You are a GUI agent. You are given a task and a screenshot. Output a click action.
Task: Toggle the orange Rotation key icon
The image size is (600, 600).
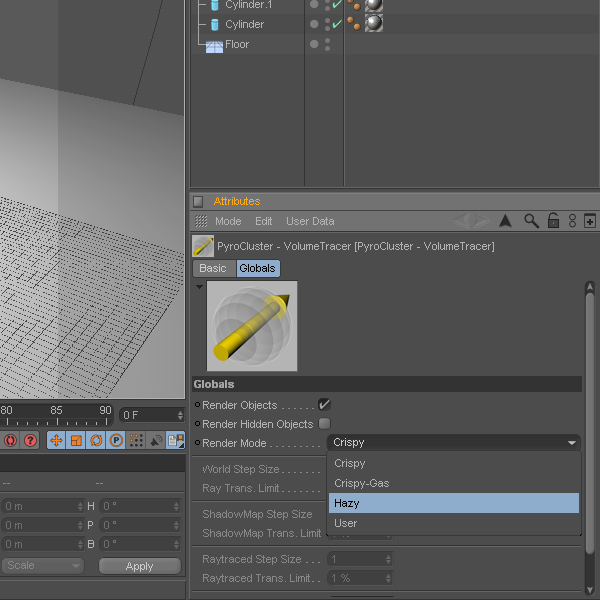(96, 440)
